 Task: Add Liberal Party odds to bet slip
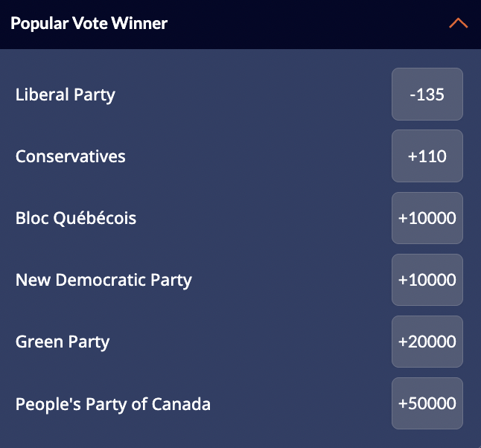click(x=427, y=95)
